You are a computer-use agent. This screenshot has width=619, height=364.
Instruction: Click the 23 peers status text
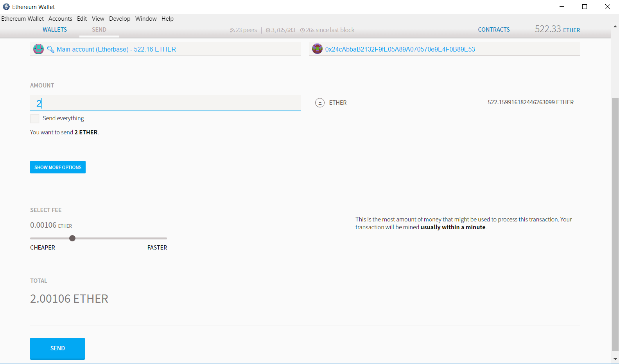click(x=246, y=30)
